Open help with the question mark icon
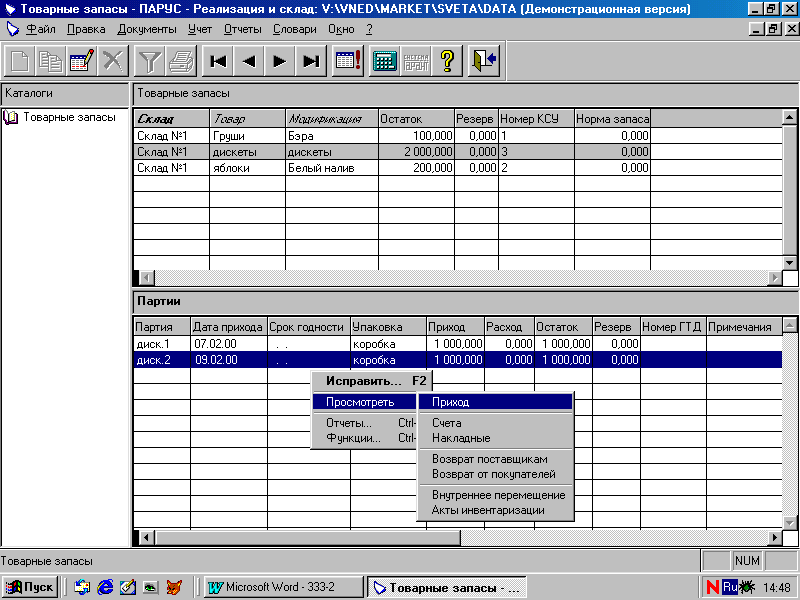Viewport: 800px width, 600px height. (x=447, y=61)
